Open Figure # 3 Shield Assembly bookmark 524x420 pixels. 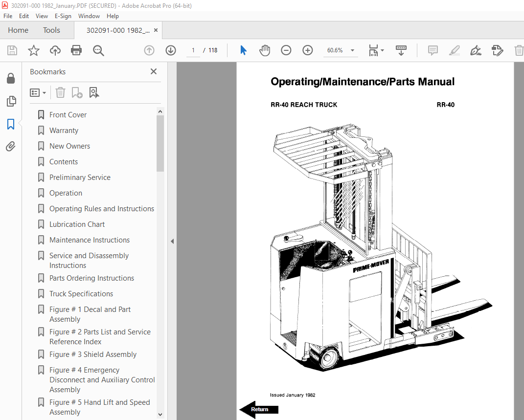coord(93,354)
